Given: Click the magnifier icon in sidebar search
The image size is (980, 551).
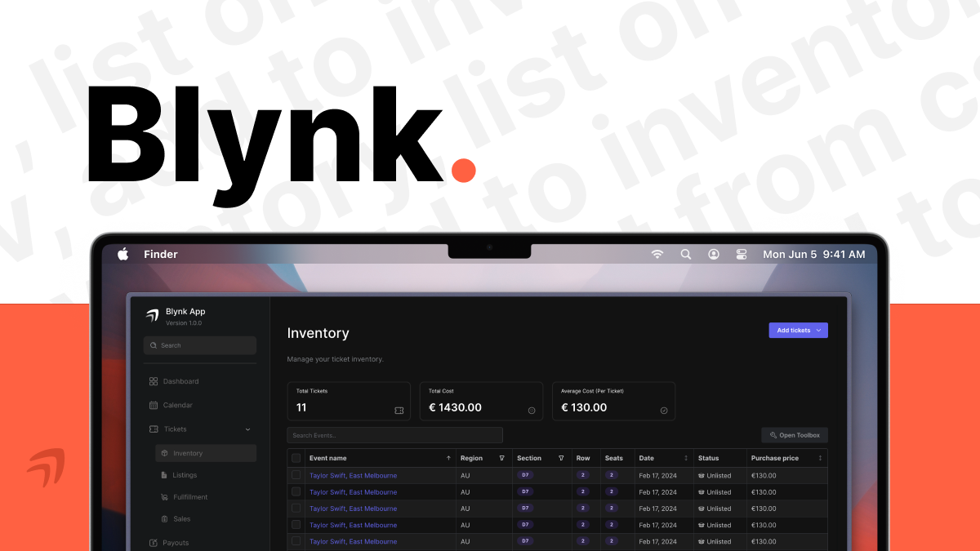Looking at the screenshot, I should 154,345.
